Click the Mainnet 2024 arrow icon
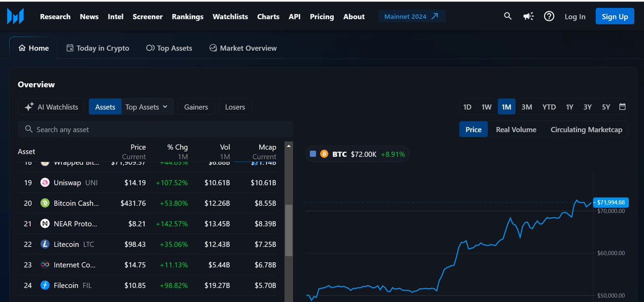This screenshot has height=302, width=644. [435, 16]
